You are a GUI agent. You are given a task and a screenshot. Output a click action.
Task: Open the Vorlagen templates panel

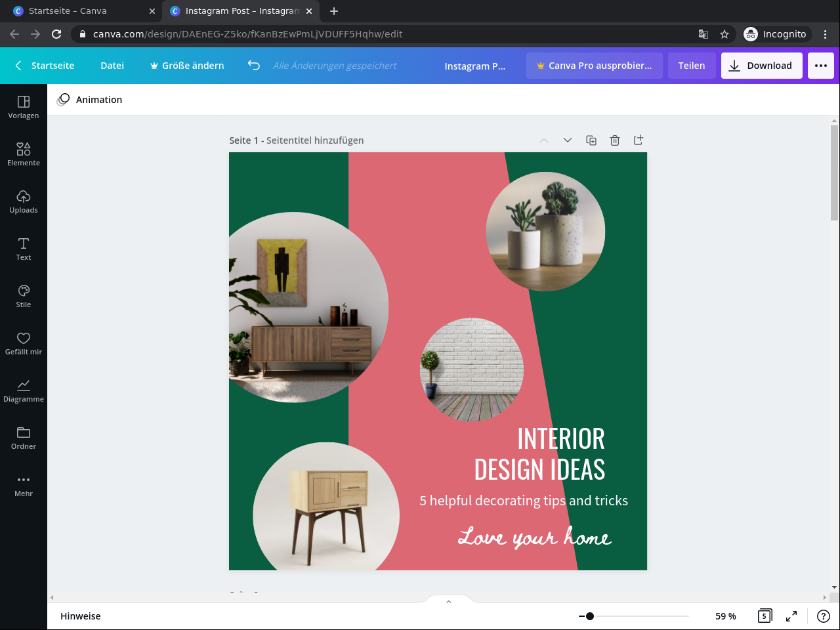pos(24,107)
